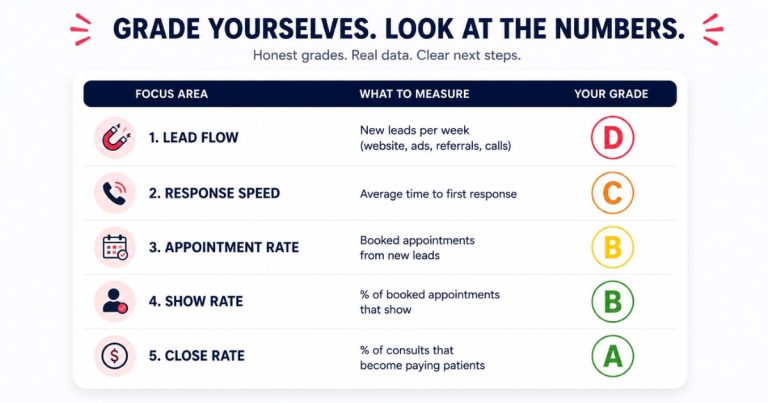
Task: Click the WHAT TO MEASURE column header
Action: [414, 94]
